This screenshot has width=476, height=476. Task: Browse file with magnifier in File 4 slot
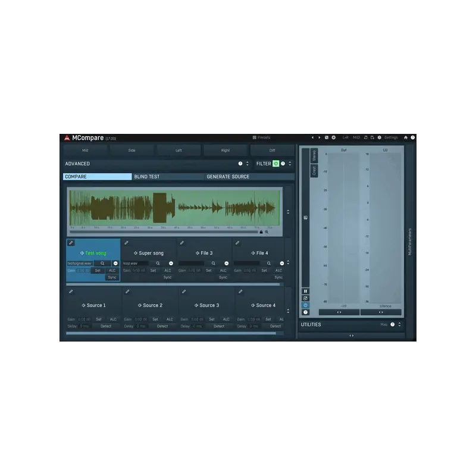tap(269, 264)
